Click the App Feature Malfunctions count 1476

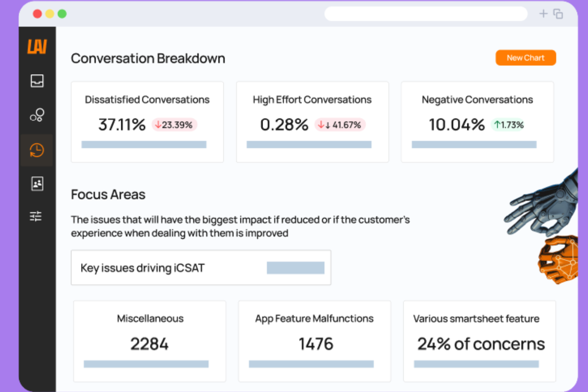315,344
